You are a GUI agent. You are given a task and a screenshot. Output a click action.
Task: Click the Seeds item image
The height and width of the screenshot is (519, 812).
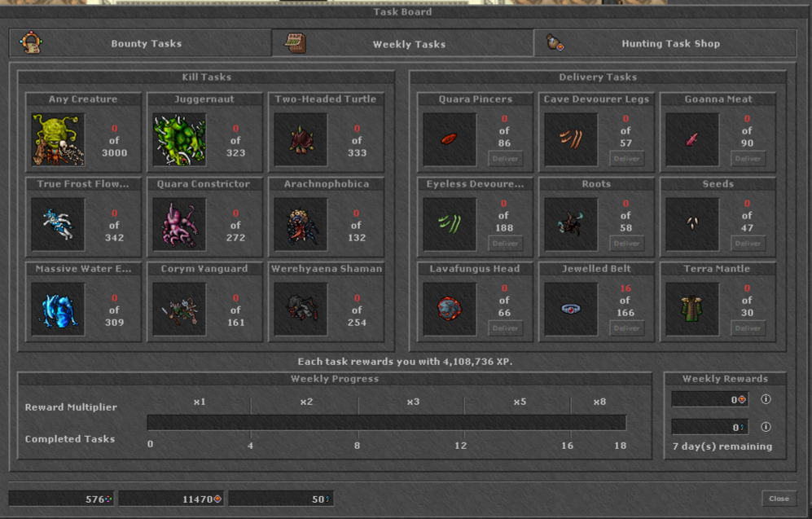(x=692, y=225)
